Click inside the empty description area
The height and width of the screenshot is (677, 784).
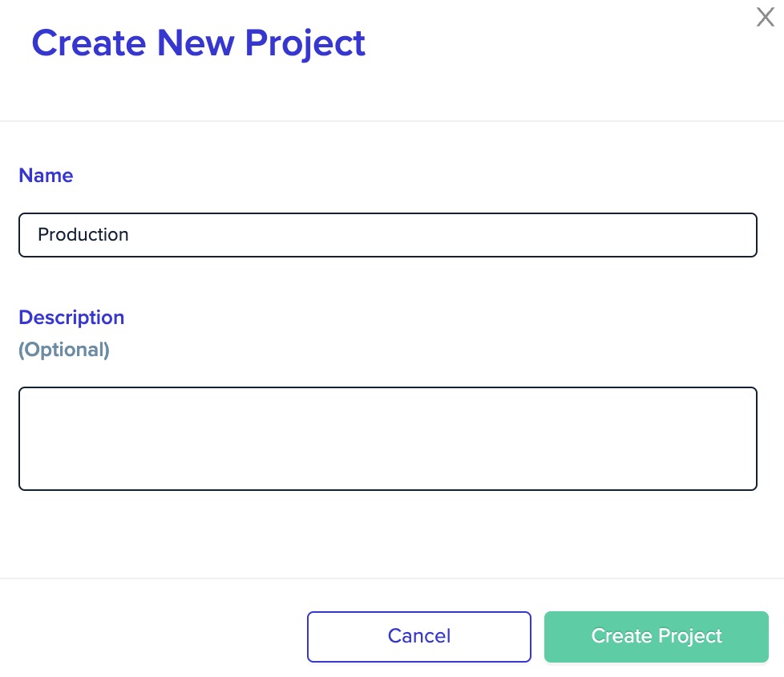click(x=388, y=438)
